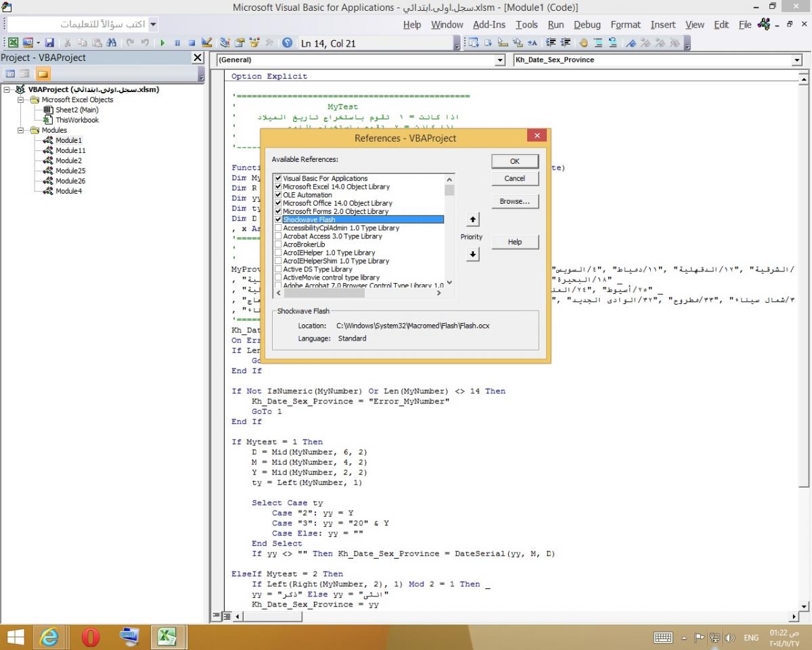Image resolution: width=812 pixels, height=650 pixels.
Task: Run the macro with the green play icon
Action: point(162,43)
